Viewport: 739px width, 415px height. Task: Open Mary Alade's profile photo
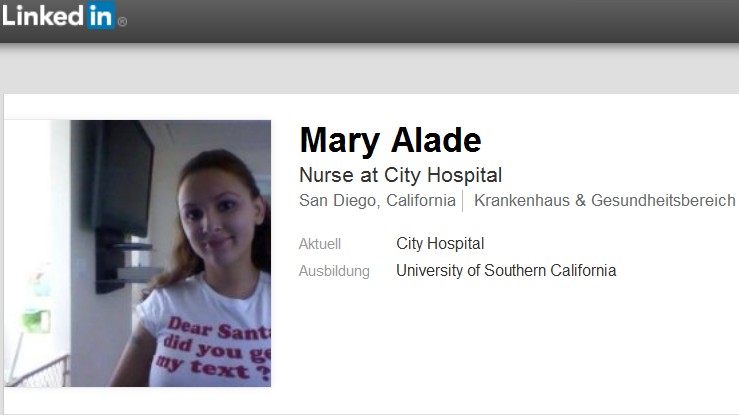pyautogui.click(x=138, y=253)
